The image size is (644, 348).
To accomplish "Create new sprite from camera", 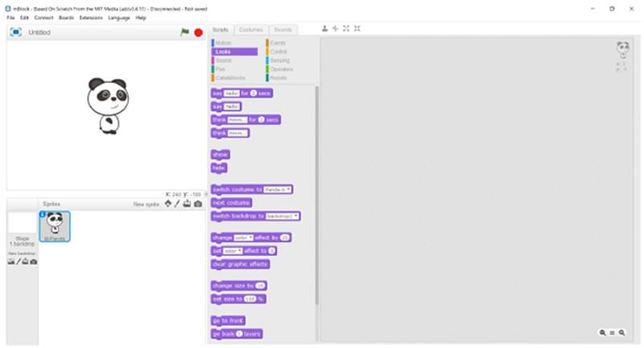I will [198, 204].
